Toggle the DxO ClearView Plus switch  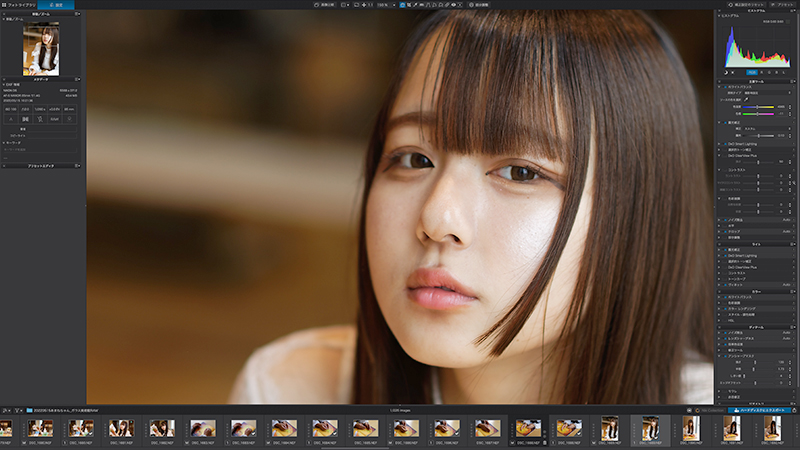coord(724,155)
